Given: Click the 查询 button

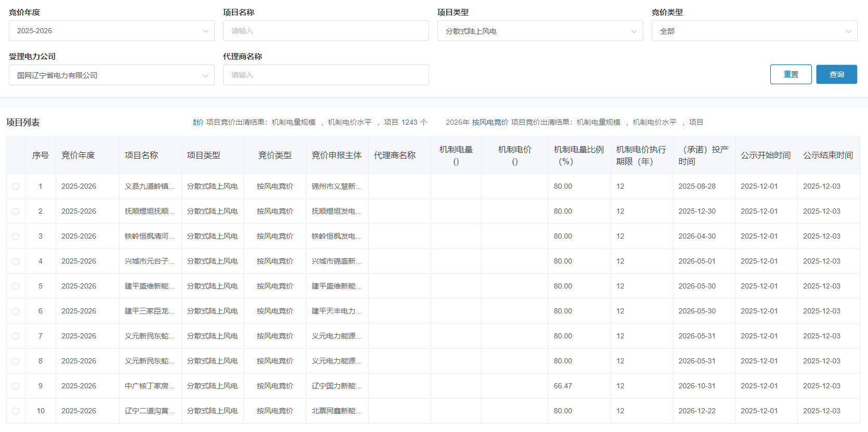Looking at the screenshot, I should [x=836, y=74].
